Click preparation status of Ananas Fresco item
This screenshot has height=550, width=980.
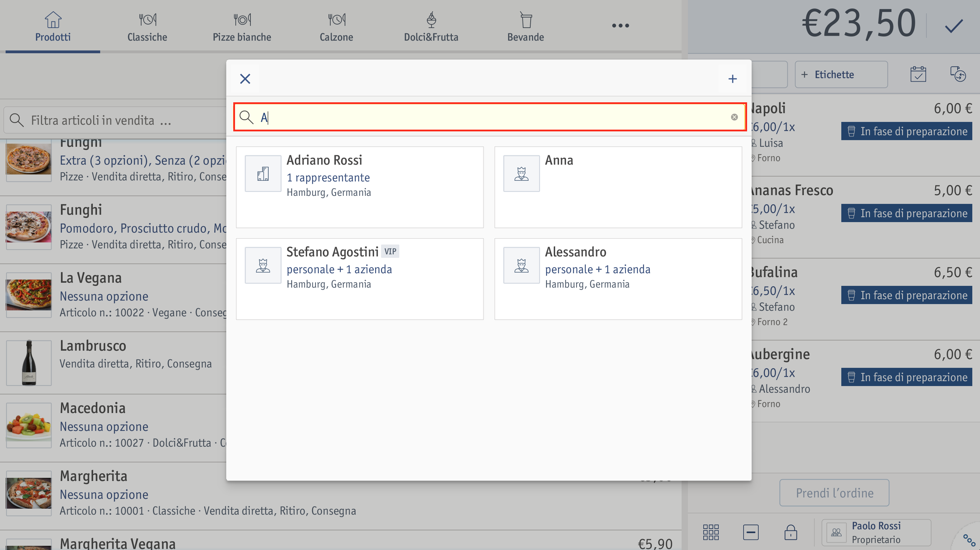906,213
